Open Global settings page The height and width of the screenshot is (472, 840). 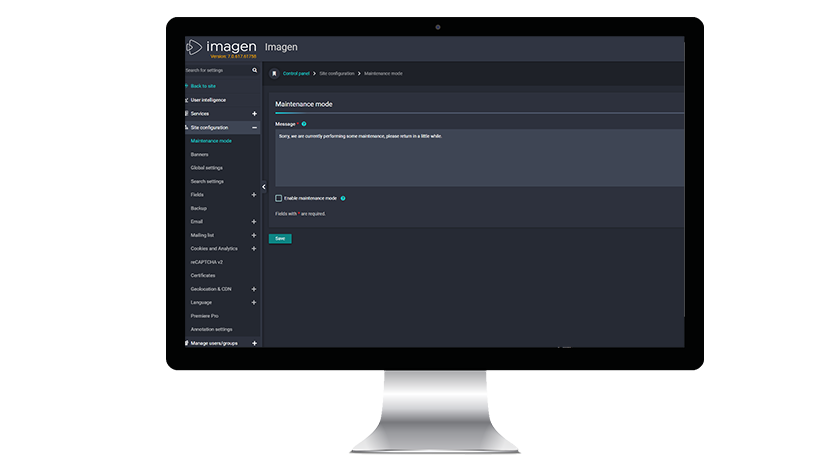click(x=206, y=168)
